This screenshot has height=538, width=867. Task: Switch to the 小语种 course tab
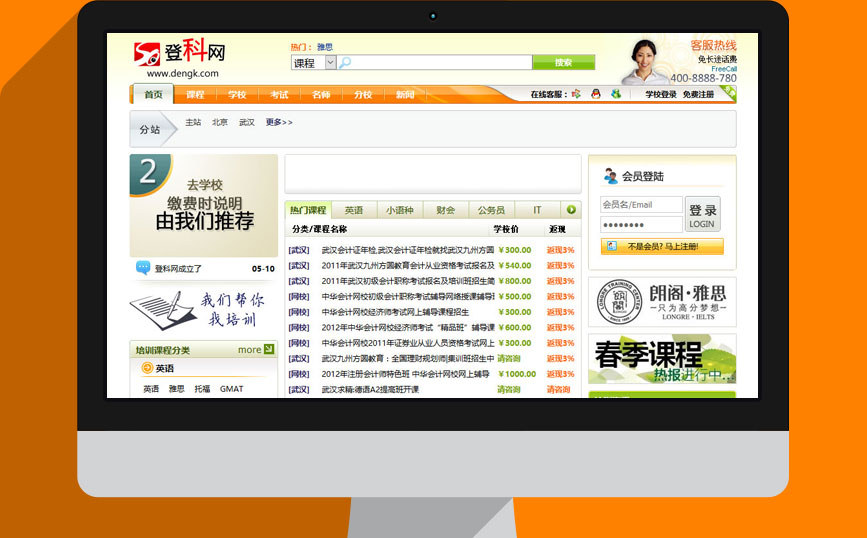pyautogui.click(x=399, y=210)
